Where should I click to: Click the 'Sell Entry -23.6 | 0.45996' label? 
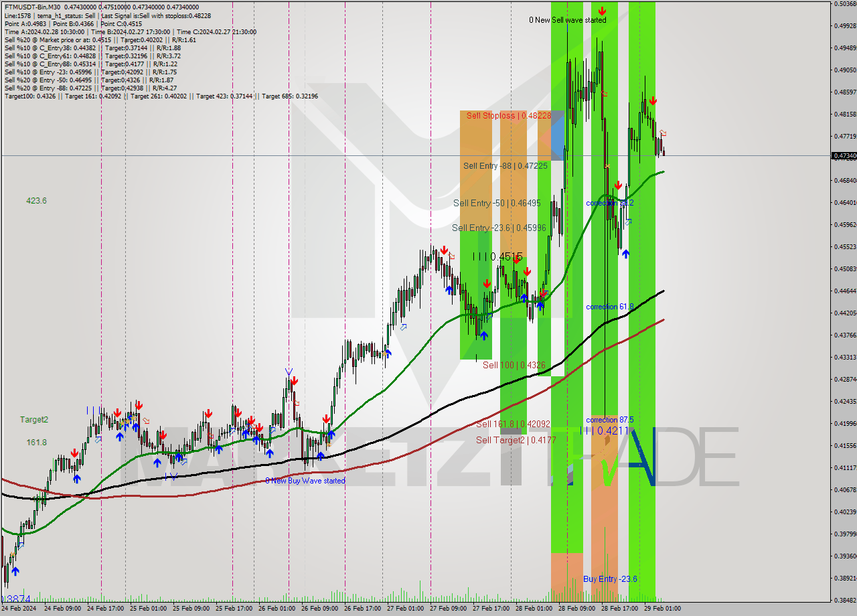point(499,228)
